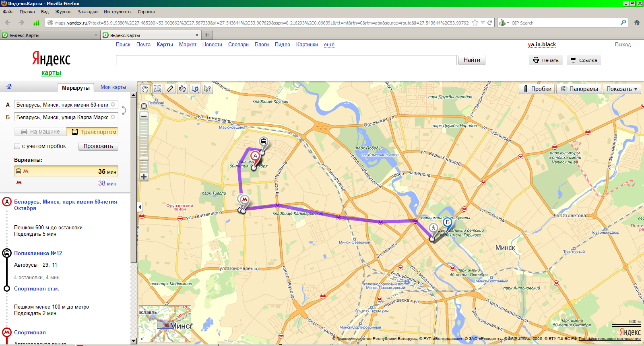This screenshot has height=346, width=644.
Task: Click the sidebar vertical scrollbar track
Action: point(134,217)
